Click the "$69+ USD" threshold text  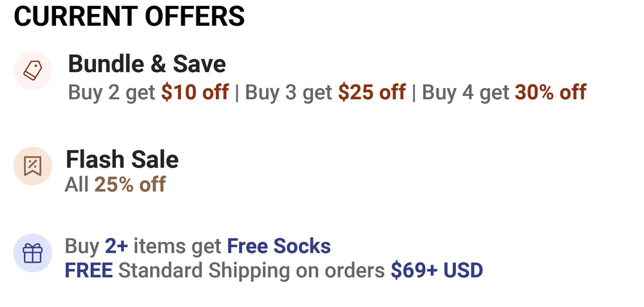tap(437, 270)
